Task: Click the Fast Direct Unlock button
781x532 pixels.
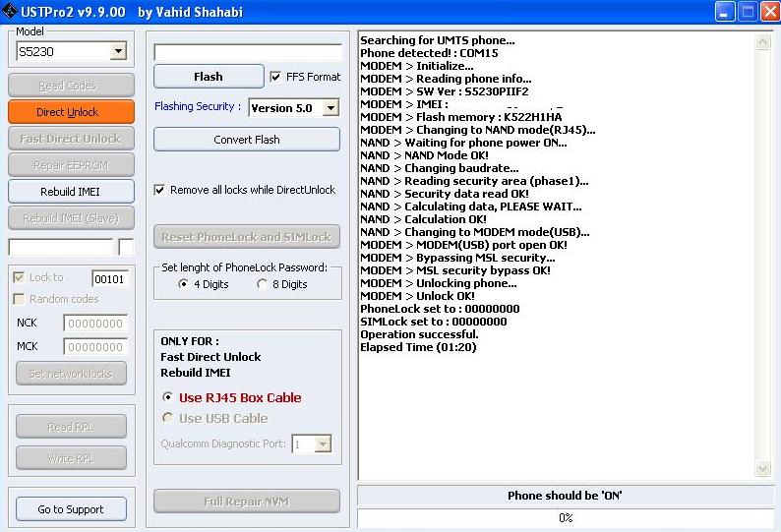Action: coord(71,139)
